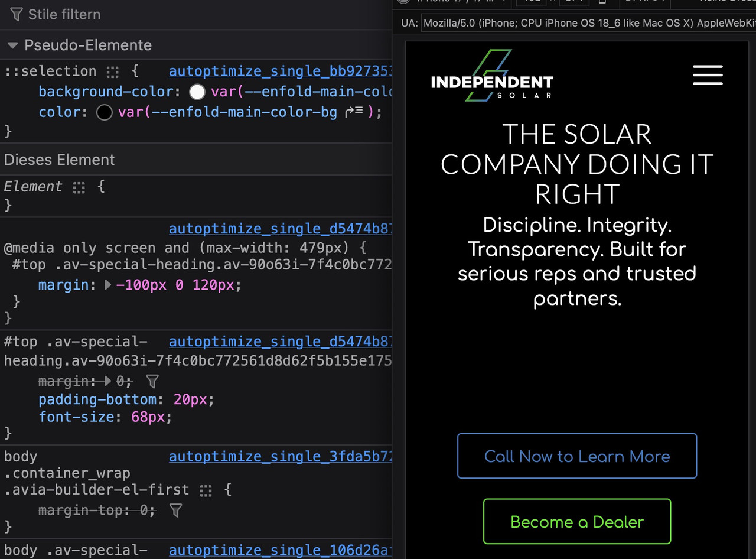Click the padding-bottom property name

[97, 399]
